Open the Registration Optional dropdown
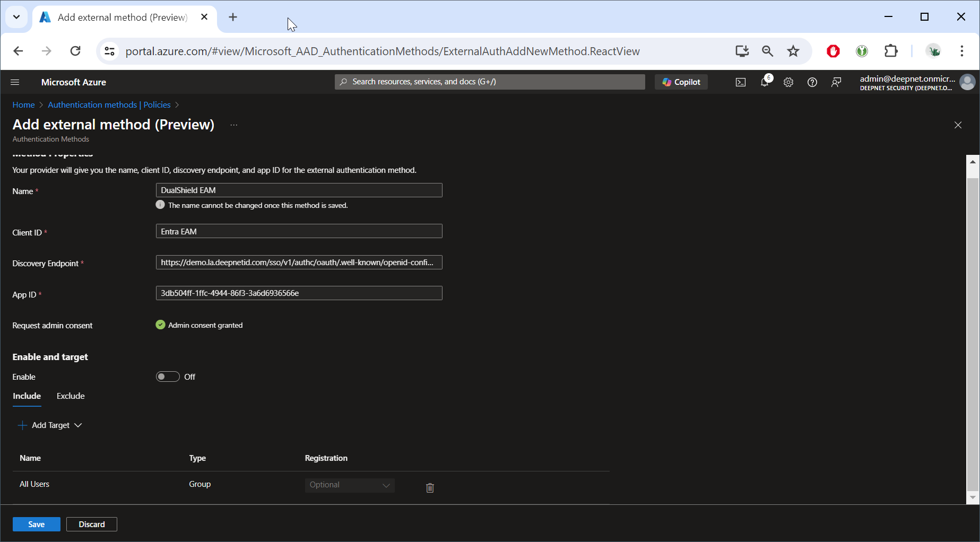The height and width of the screenshot is (542, 980). click(350, 485)
